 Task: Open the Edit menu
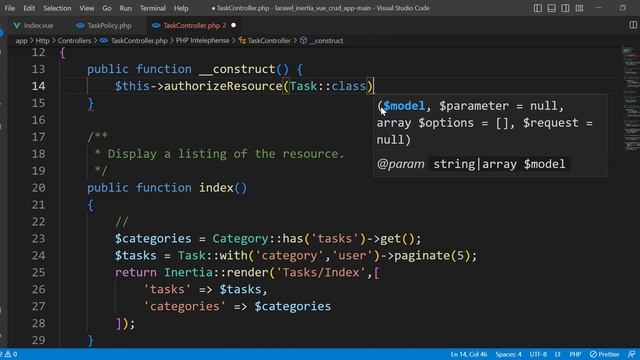(29, 8)
